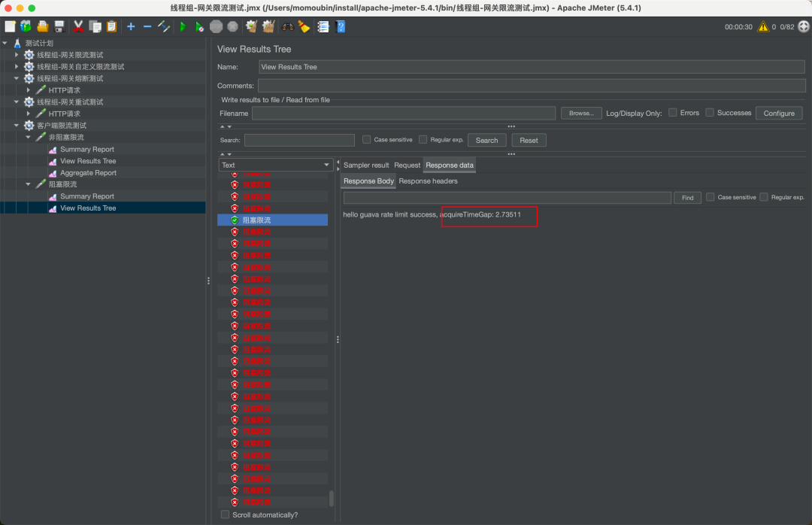Enable Scroll automatically checkbox
Image resolution: width=812 pixels, height=525 pixels.
pos(225,514)
